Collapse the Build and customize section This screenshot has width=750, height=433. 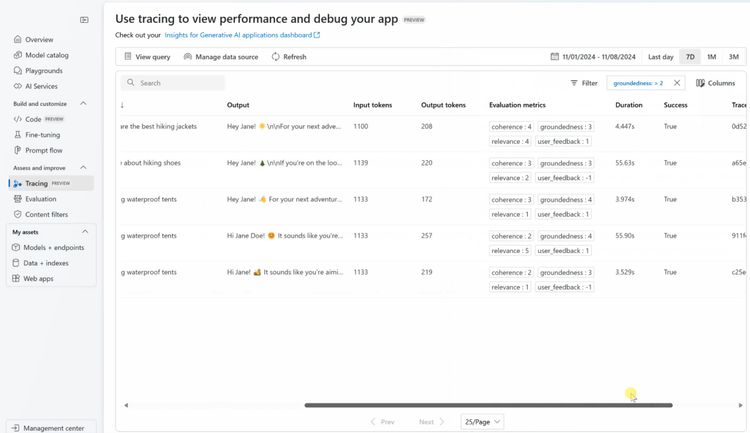click(x=83, y=103)
